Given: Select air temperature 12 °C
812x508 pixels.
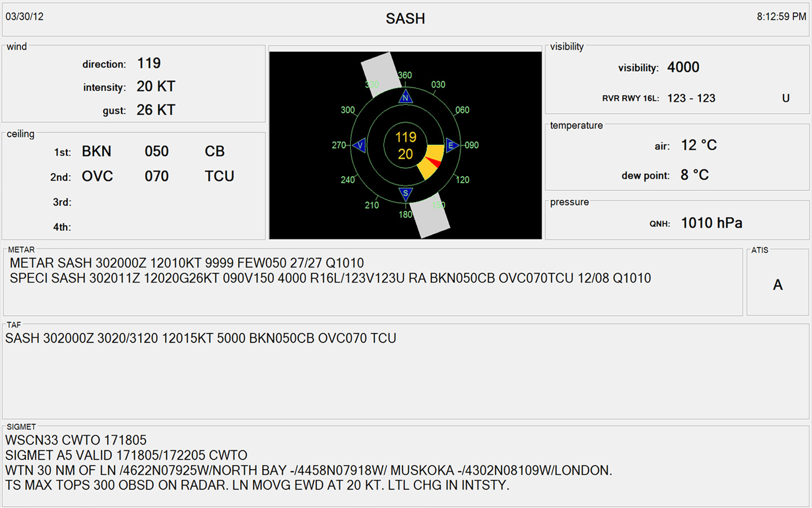Looking at the screenshot, I should coord(699,145).
